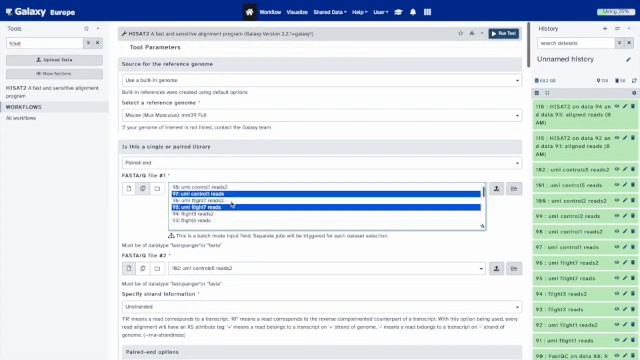Image resolution: width=640 pixels, height=360 pixels.
Task: Favorite the HISAT2 tool with star icon
Action: [460, 33]
